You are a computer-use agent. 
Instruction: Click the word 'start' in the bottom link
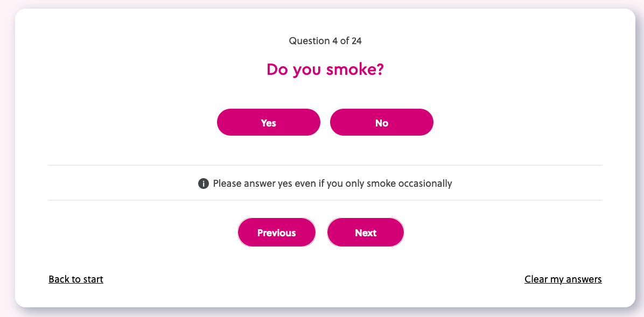tap(93, 279)
